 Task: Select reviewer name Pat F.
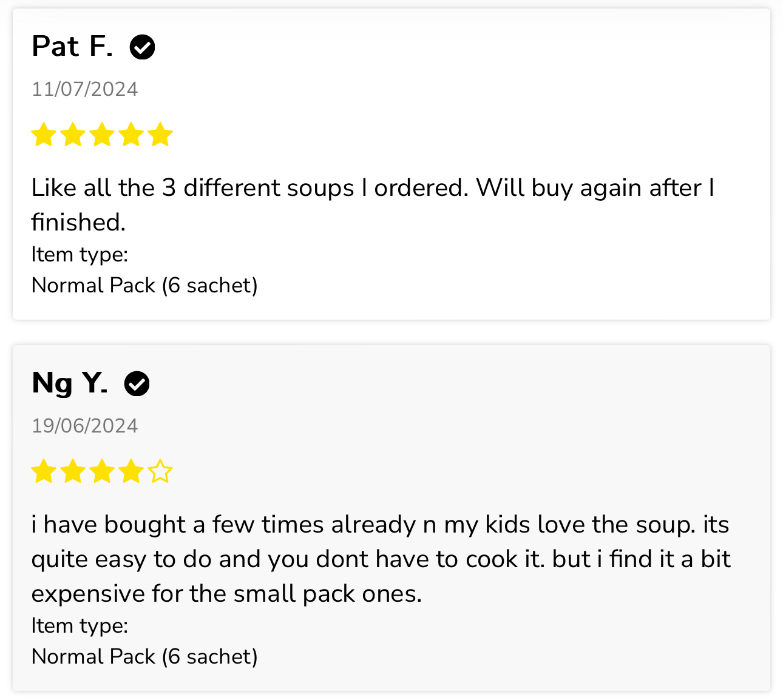coord(72,47)
